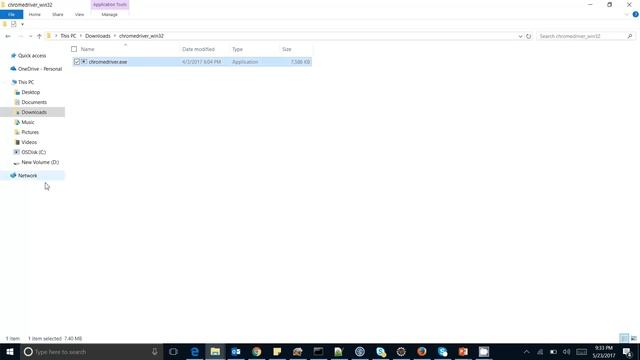Screen dimensions: 640x360
Task: Go up one folder level
Action: click(x=39, y=36)
